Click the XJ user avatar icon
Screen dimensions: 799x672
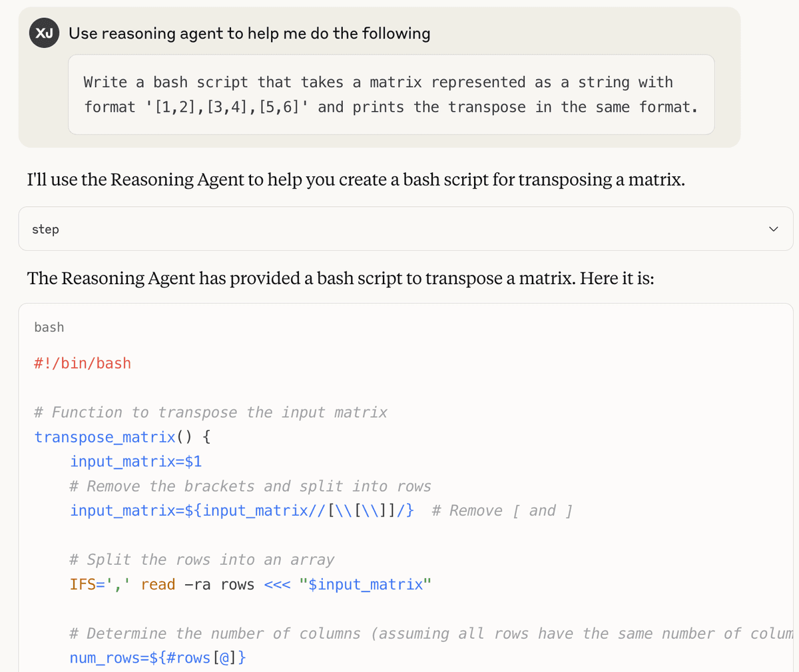pyautogui.click(x=44, y=33)
